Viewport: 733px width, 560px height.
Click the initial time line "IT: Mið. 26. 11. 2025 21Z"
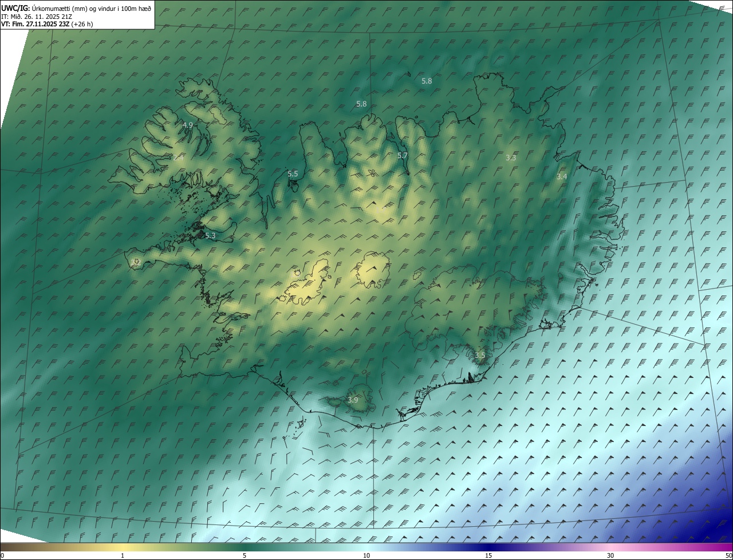coord(36,16)
